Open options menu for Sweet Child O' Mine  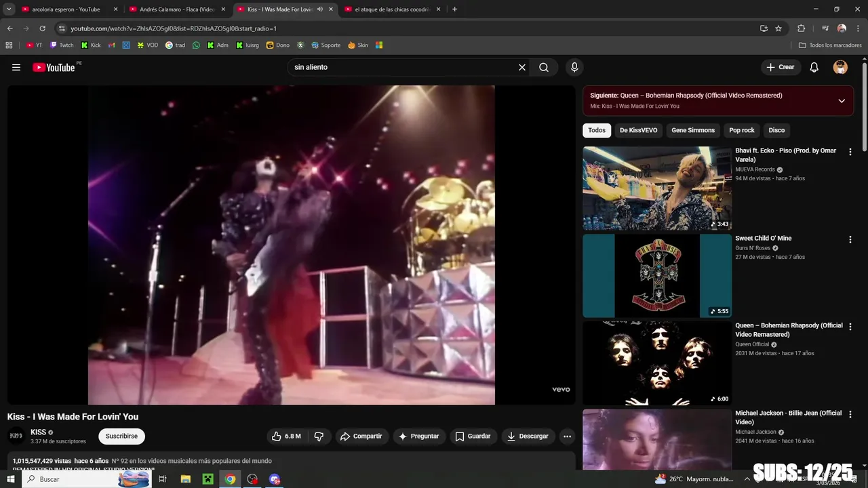coord(850,239)
